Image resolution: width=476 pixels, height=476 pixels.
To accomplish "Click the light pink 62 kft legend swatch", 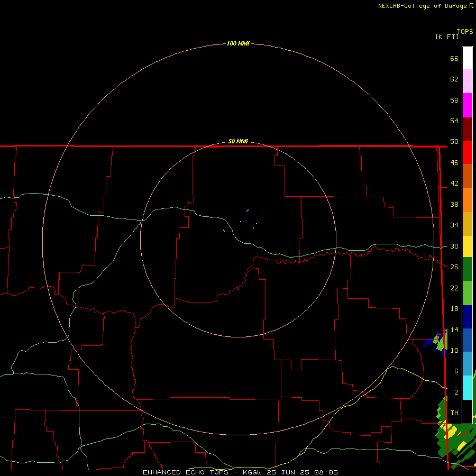I will [x=467, y=81].
